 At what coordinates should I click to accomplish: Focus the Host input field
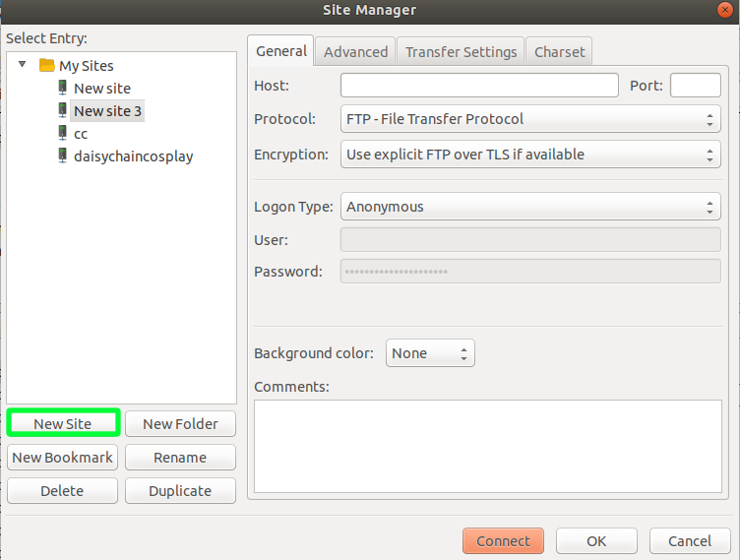click(x=479, y=85)
